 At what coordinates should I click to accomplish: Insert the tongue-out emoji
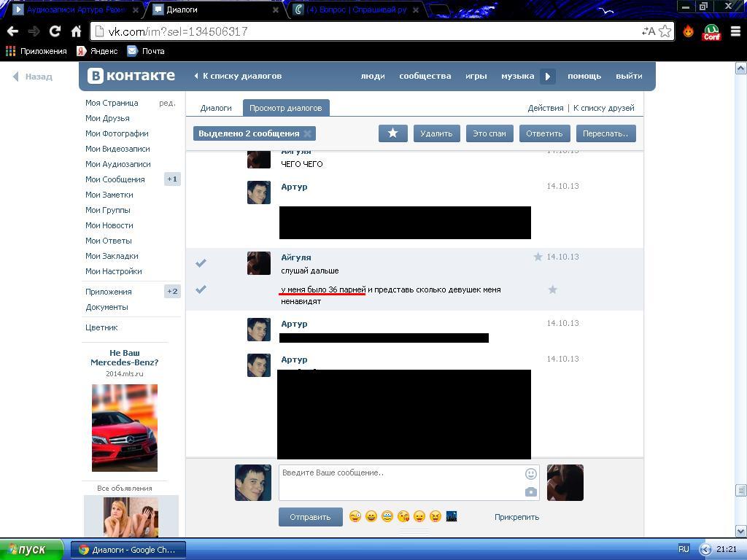click(419, 516)
